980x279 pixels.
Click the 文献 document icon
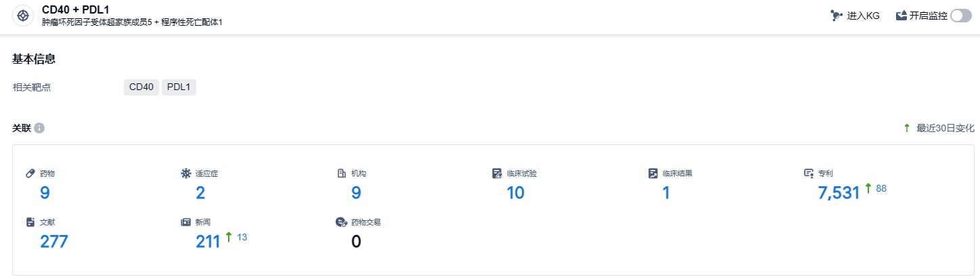[30, 222]
